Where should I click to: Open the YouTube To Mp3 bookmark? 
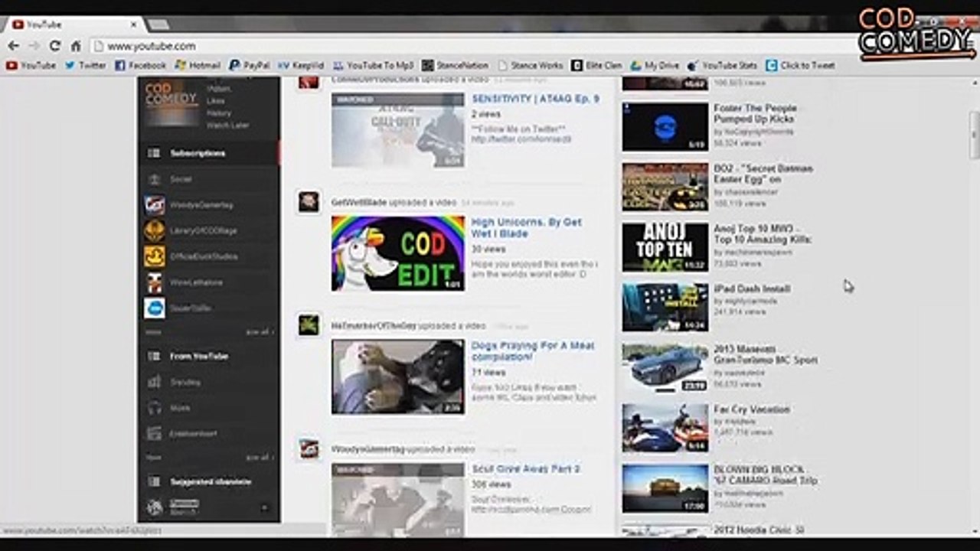(x=373, y=66)
